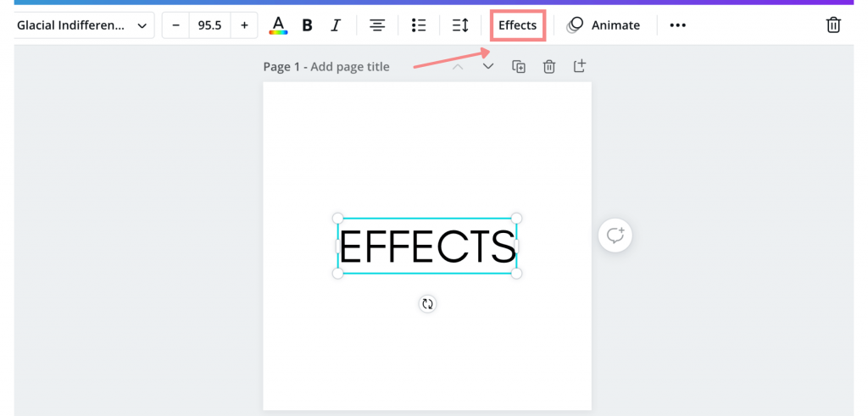Image resolution: width=868 pixels, height=416 pixels.
Task: Change text alignment
Action: tap(377, 25)
